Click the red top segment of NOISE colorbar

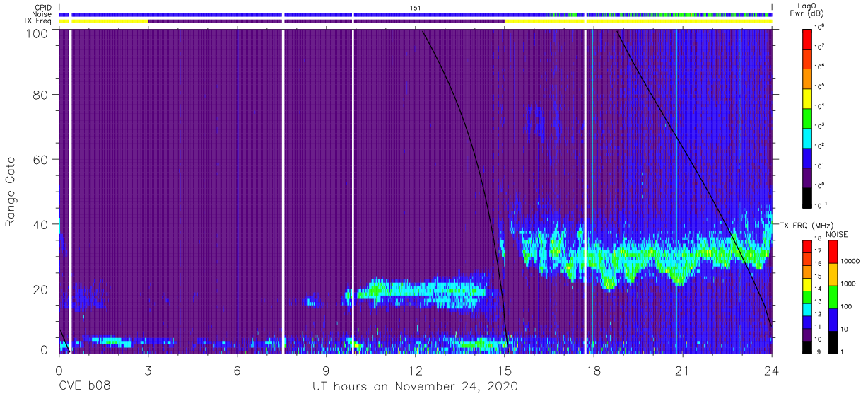[833, 252]
